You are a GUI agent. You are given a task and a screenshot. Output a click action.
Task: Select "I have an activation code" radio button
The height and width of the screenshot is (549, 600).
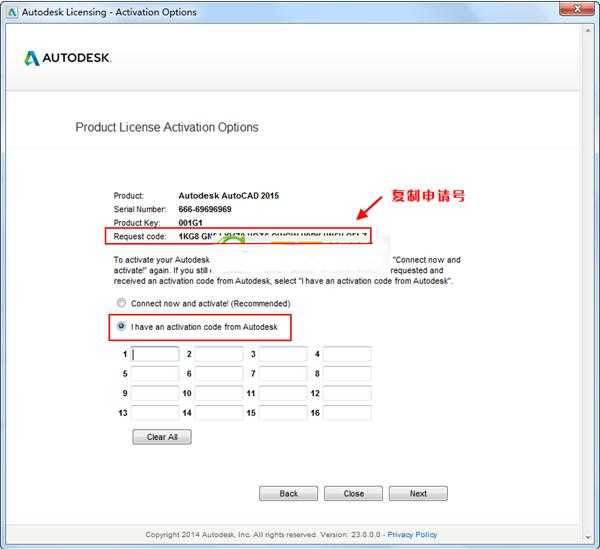121,326
